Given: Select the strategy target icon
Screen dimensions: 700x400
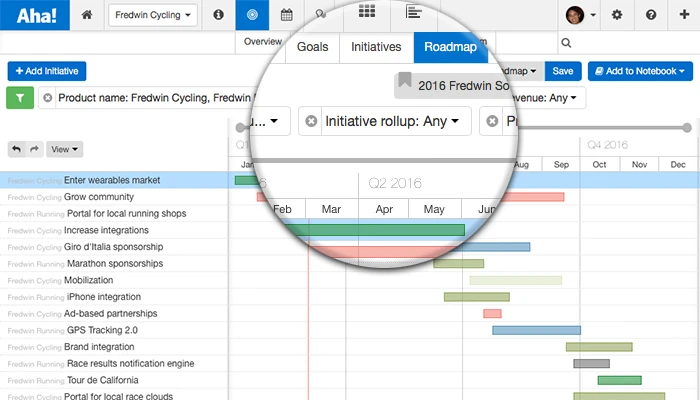Looking at the screenshot, I should tap(252, 15).
